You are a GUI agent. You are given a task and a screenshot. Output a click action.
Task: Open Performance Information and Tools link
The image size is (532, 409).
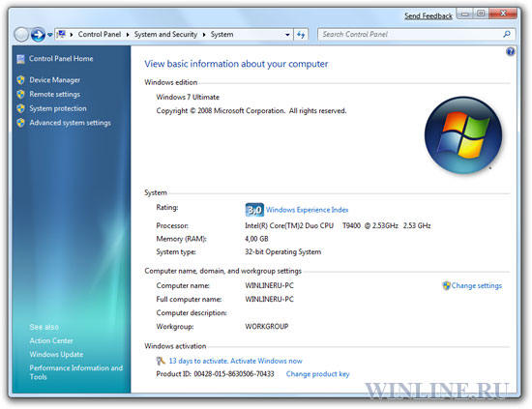click(76, 372)
